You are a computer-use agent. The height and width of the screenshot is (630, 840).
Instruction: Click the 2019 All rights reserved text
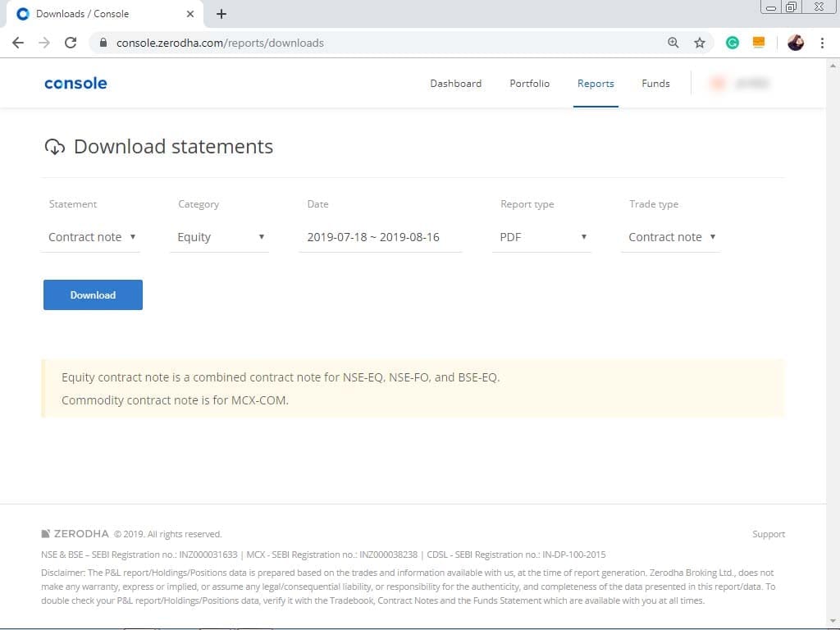click(167, 534)
